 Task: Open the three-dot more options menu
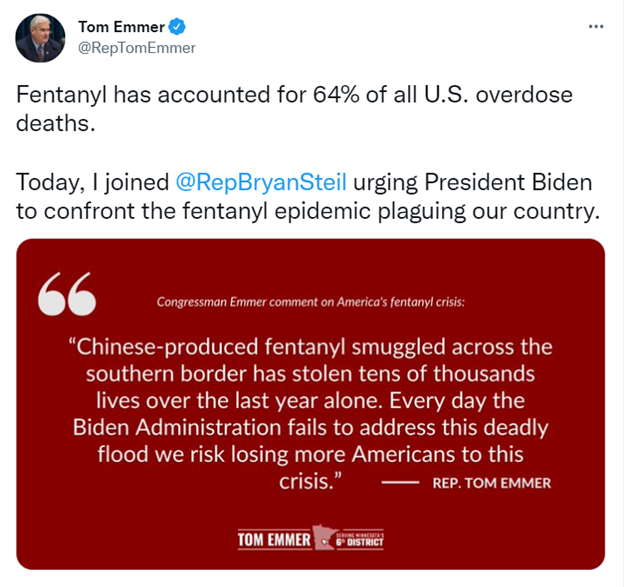[597, 26]
